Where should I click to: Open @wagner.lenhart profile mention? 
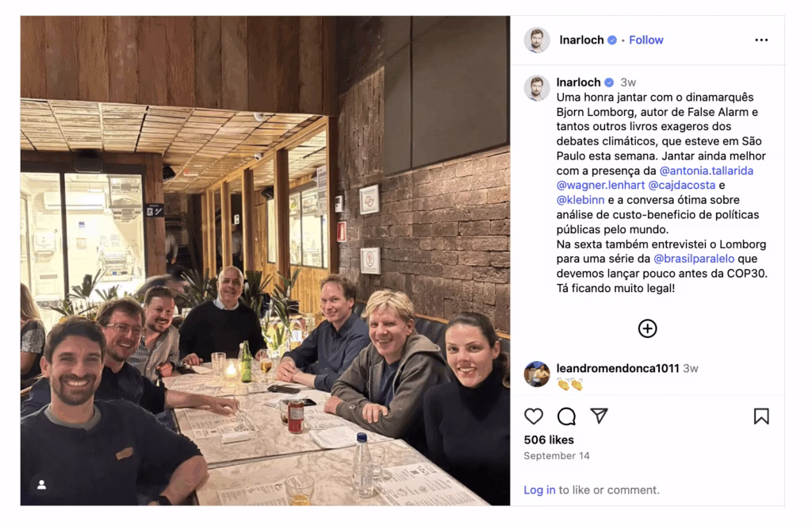click(595, 186)
